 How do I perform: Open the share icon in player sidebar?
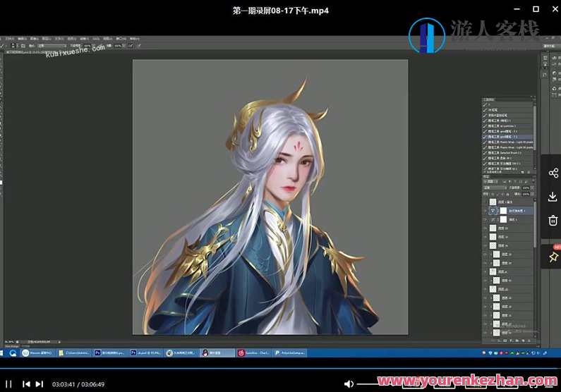pyautogui.click(x=553, y=173)
